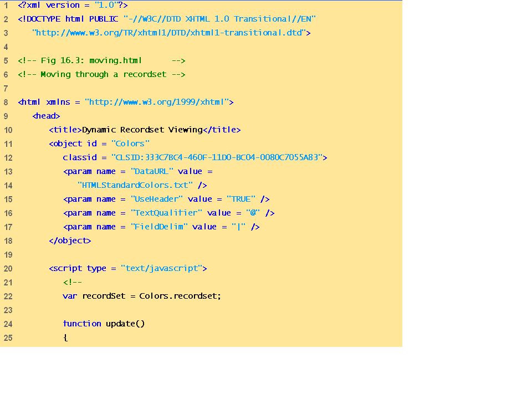The height and width of the screenshot is (399, 532).
Task: Click line number 20
Action: point(8,269)
